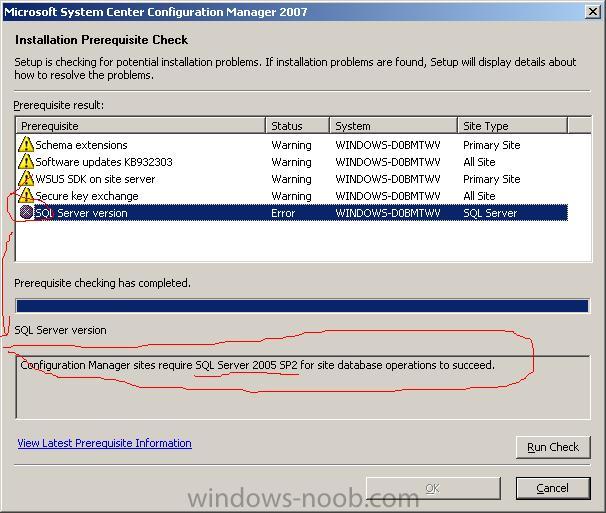Sort the list by the Prerequisite column header
Image resolution: width=606 pixels, height=513 pixels.
(x=141, y=126)
